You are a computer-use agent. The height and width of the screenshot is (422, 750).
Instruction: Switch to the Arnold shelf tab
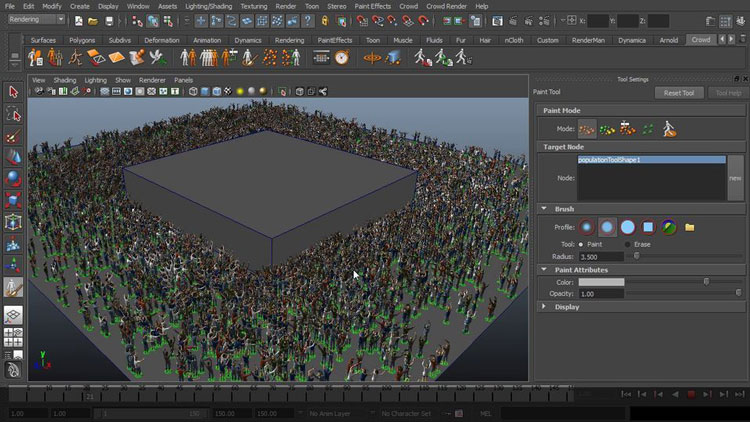click(x=668, y=40)
